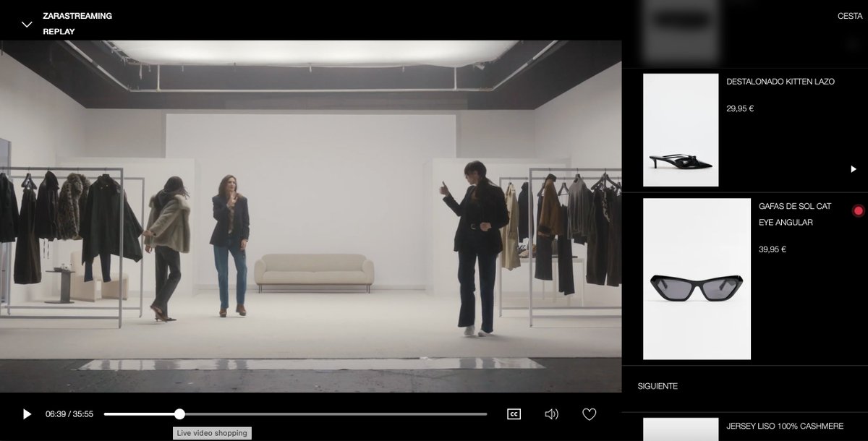Click the arrow on the Destalonado Kitten Lazo card
This screenshot has width=868, height=441.
point(854,168)
